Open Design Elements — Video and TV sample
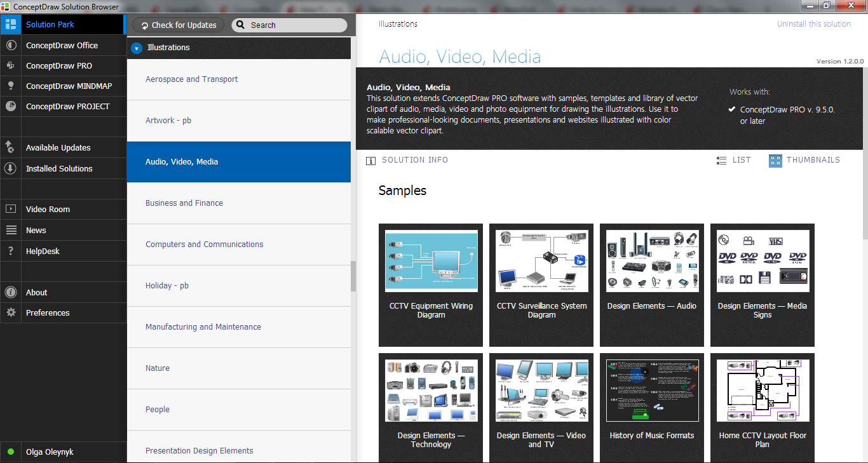The width and height of the screenshot is (868, 463). [x=541, y=408]
